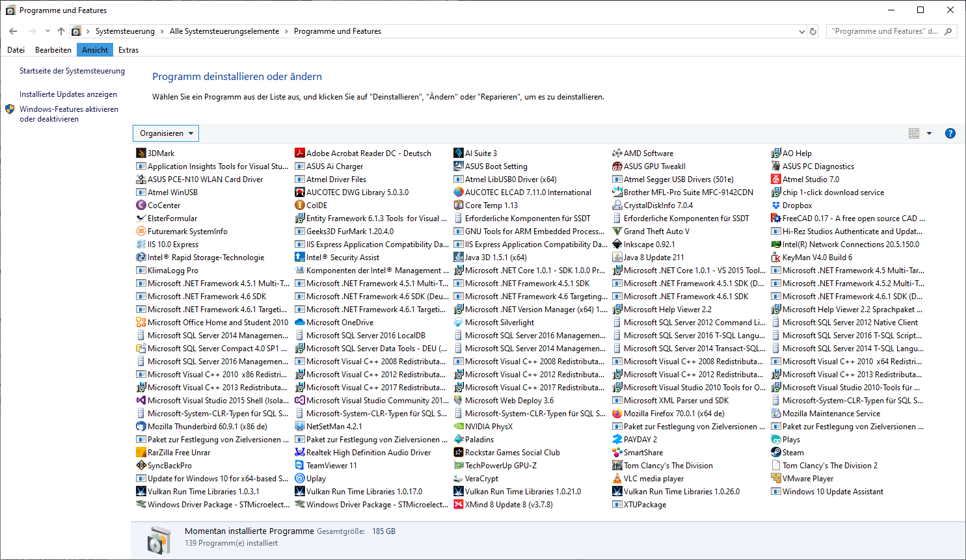Expand chevron after Alle Systemsteuerungselemente breadcrumb
Viewport: 966px width, 560px height.
pos(286,31)
